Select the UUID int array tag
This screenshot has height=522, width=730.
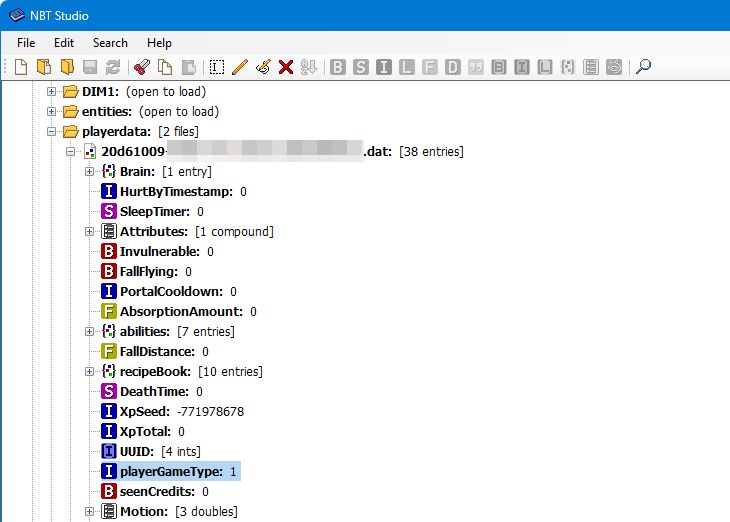tap(151, 452)
